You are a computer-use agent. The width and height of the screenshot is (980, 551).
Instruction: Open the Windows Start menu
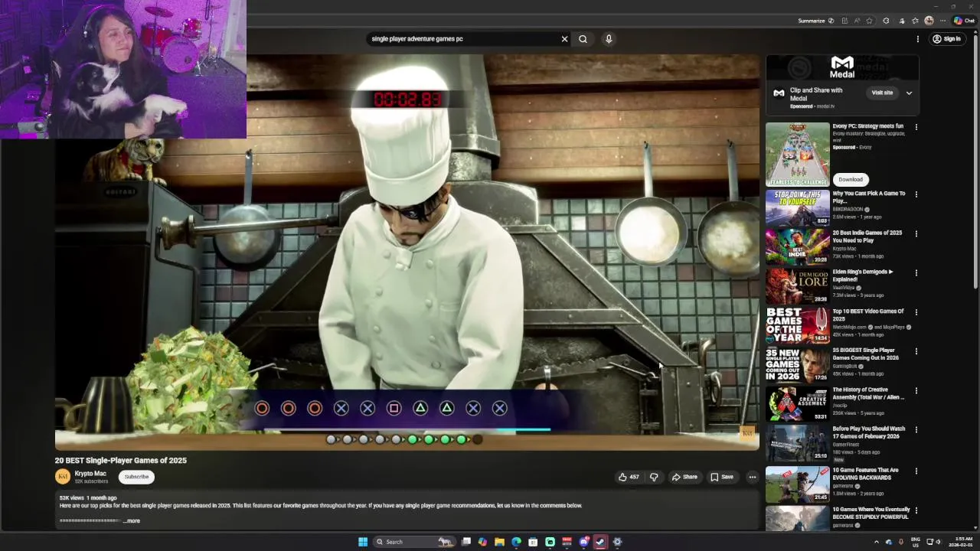pyautogui.click(x=363, y=542)
